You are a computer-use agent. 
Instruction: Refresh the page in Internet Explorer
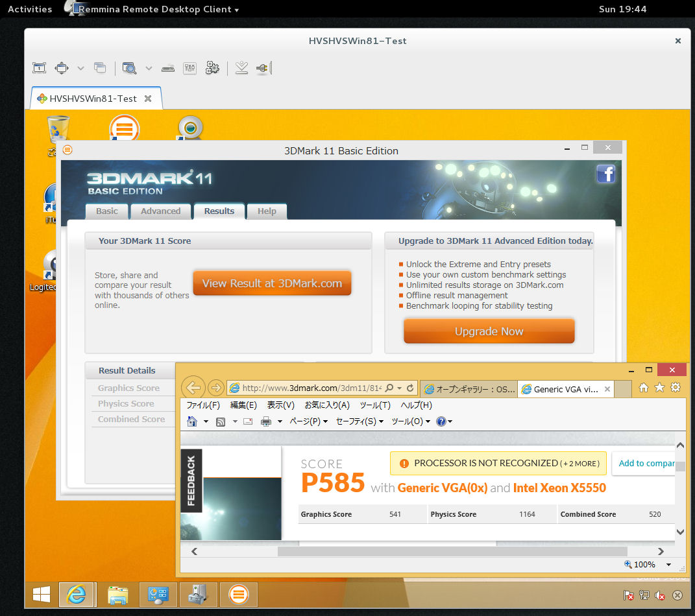pyautogui.click(x=410, y=388)
